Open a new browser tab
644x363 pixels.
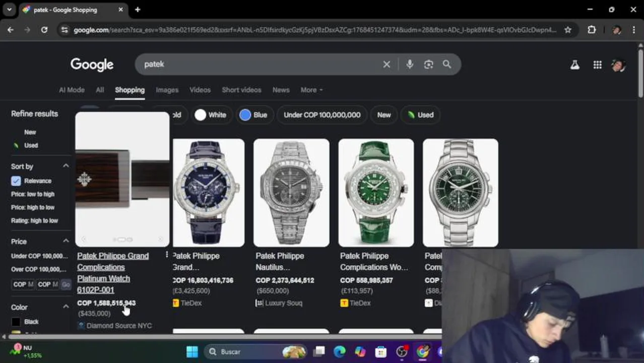pyautogui.click(x=137, y=10)
